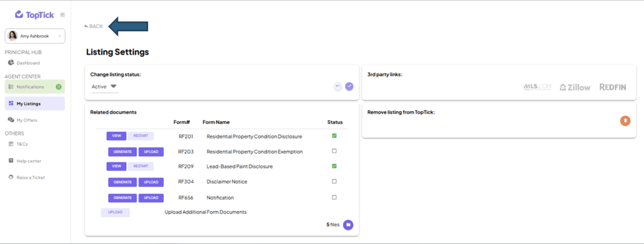This screenshot has height=244, width=644.
Task: Select Notifications in the Agent Center
Action: tap(35, 87)
